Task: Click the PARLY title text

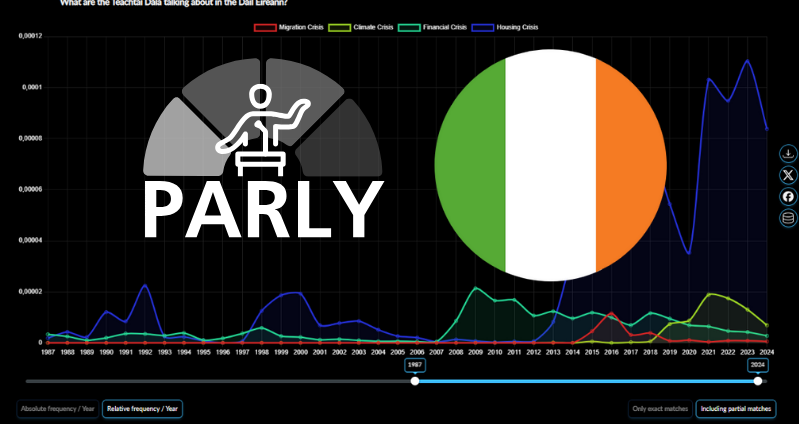Action: point(263,208)
